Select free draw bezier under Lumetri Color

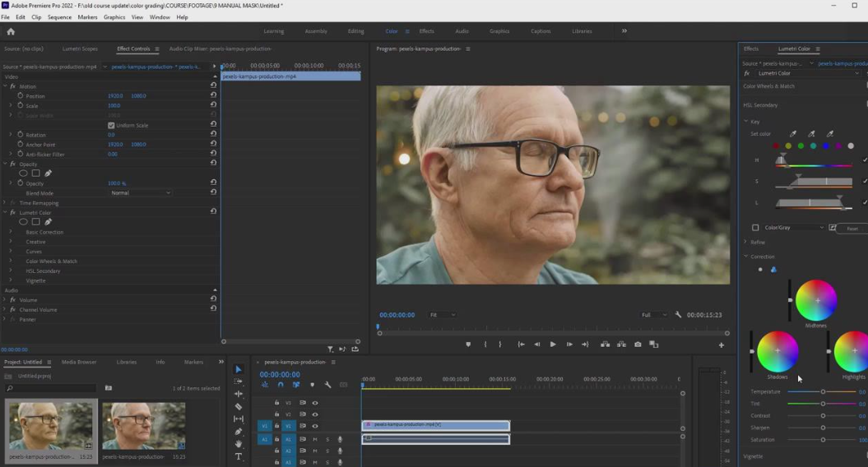click(49, 222)
